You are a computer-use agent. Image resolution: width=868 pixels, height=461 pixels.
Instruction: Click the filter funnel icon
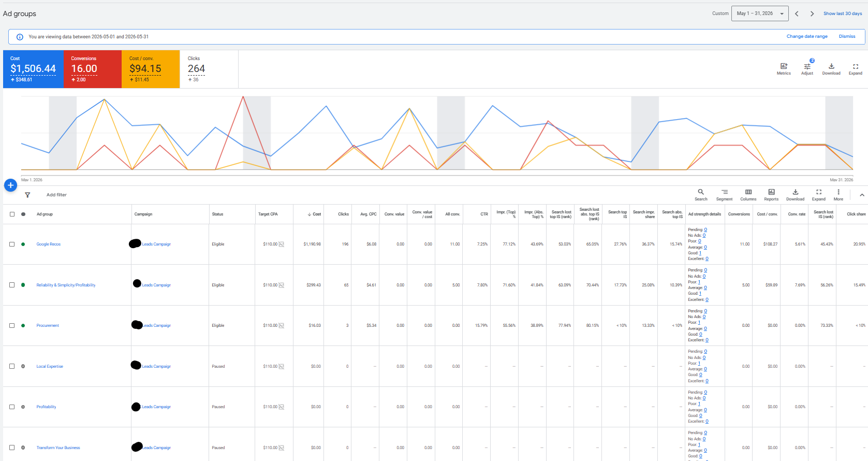(x=27, y=195)
